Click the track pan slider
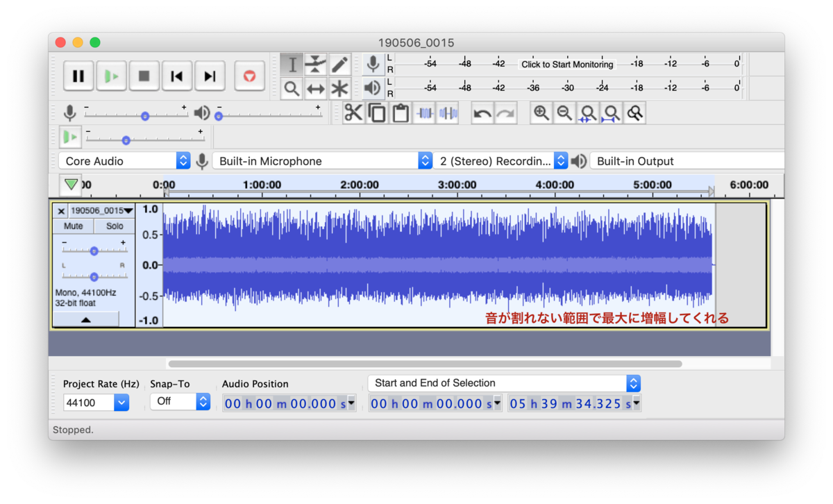Image resolution: width=833 pixels, height=504 pixels. [94, 276]
